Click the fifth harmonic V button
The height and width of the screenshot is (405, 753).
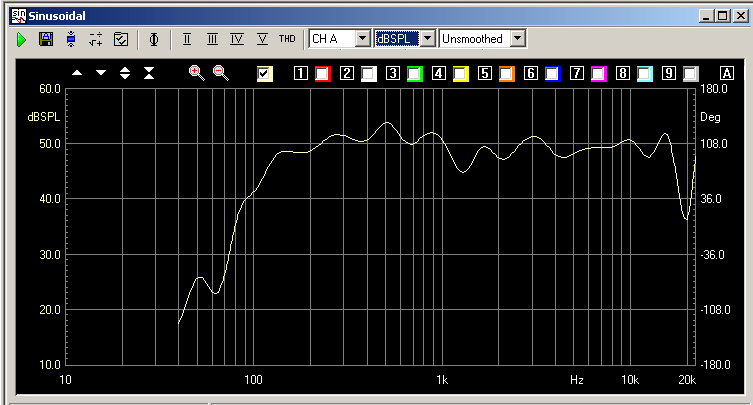(262, 39)
